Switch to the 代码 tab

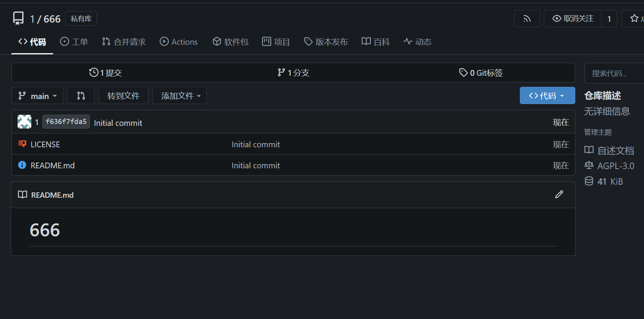coord(32,42)
